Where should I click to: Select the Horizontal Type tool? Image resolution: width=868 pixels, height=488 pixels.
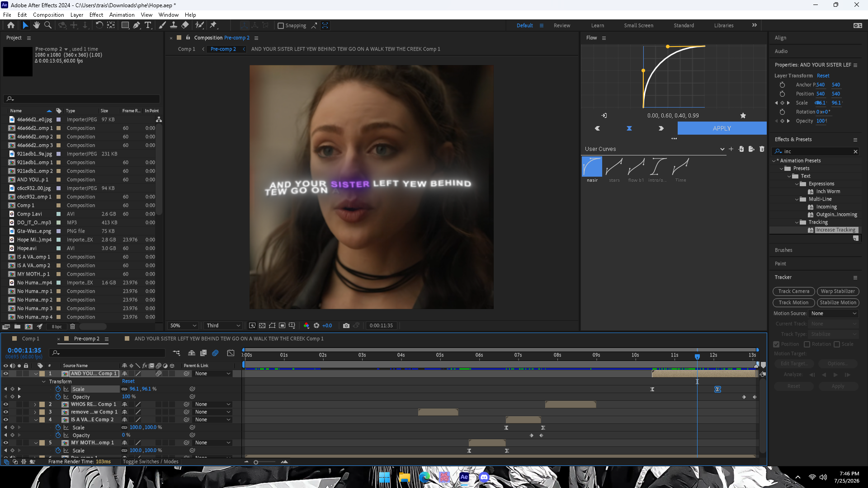click(x=148, y=25)
